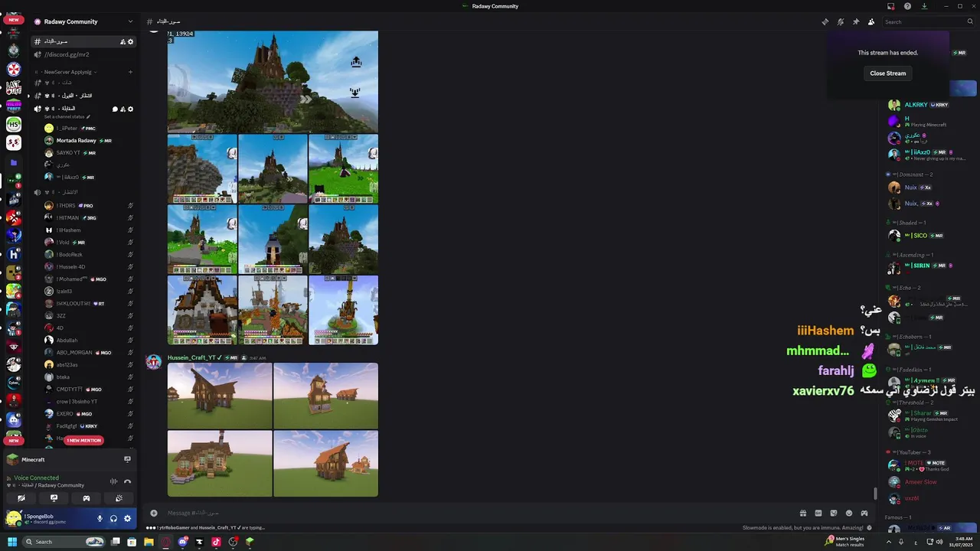Open Pinned Messages pin icon
Screen dimensions: 980x551
pos(856,21)
